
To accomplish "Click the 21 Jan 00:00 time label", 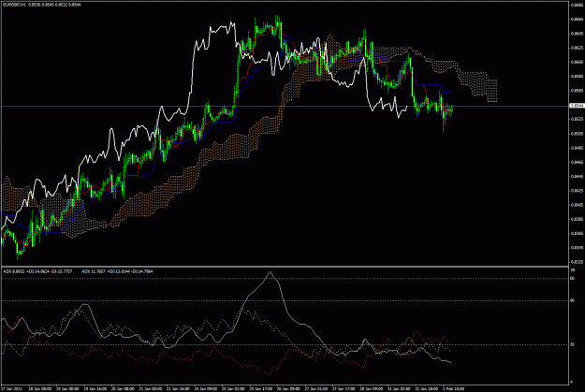I will pos(151,388).
